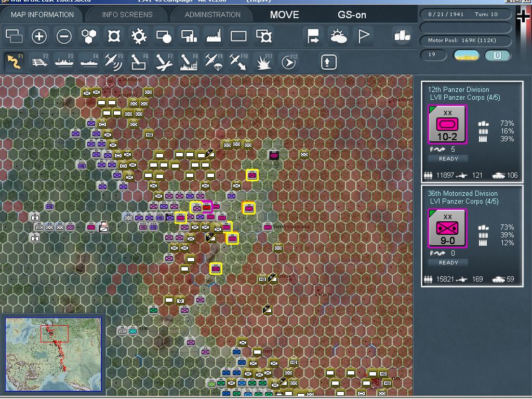
Task: Click the plain pennant flag icon
Action: 363,36
